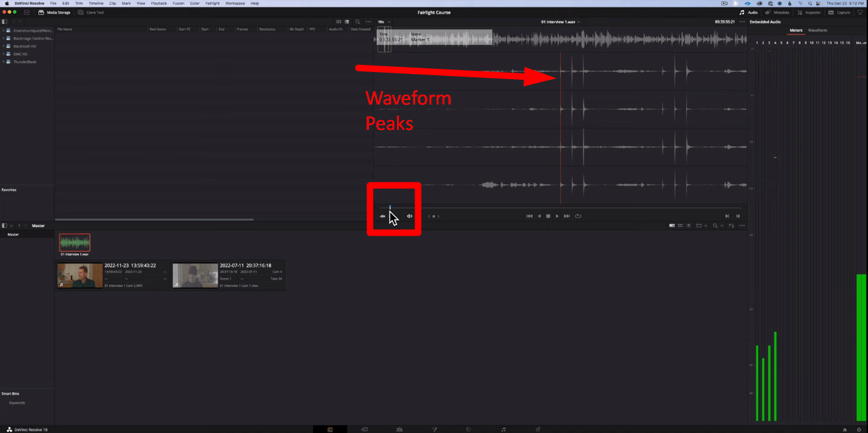Expand the ThunderBlade volume
Viewport: 868px width, 433px height.
3,62
